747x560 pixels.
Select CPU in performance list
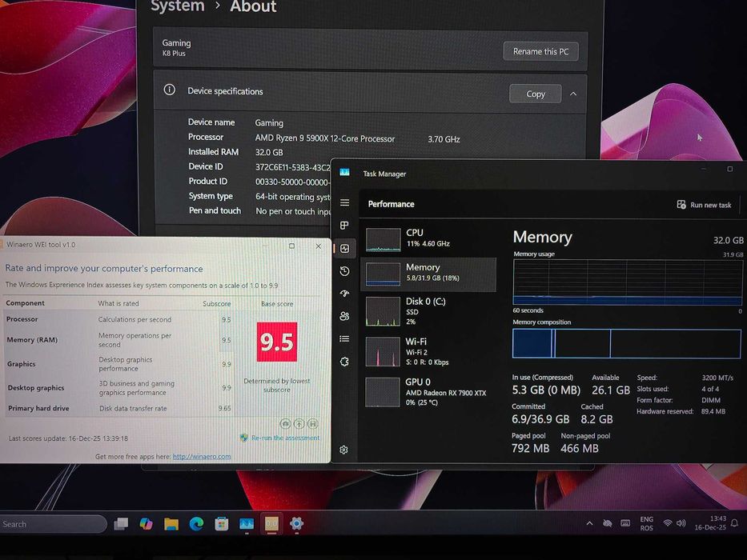pyautogui.click(x=429, y=238)
